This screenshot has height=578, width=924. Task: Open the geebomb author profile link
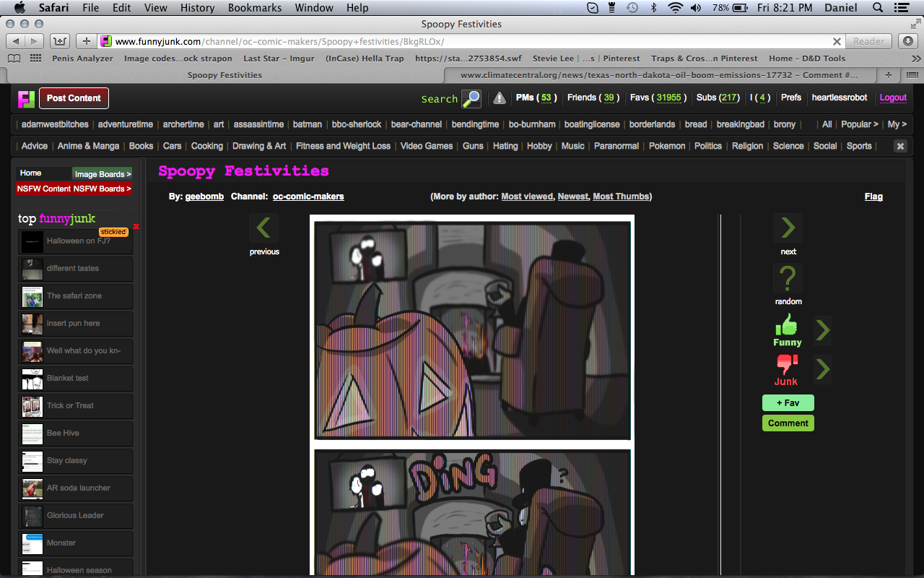[204, 197]
